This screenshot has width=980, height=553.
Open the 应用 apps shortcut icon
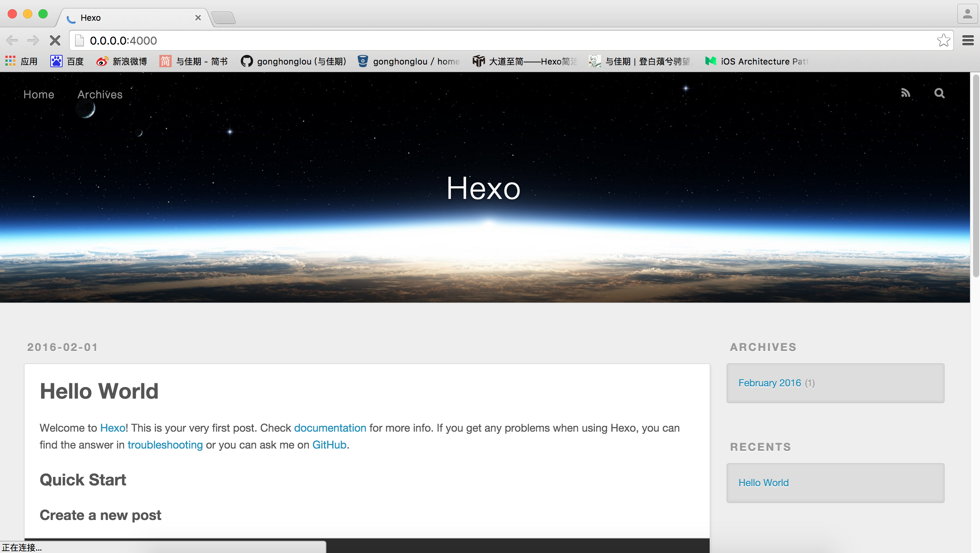pyautogui.click(x=10, y=61)
